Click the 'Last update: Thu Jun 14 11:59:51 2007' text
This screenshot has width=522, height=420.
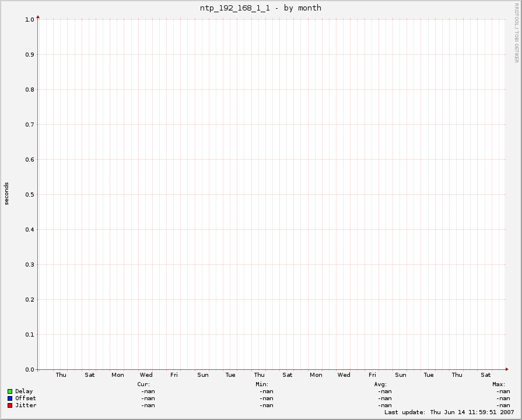point(449,412)
